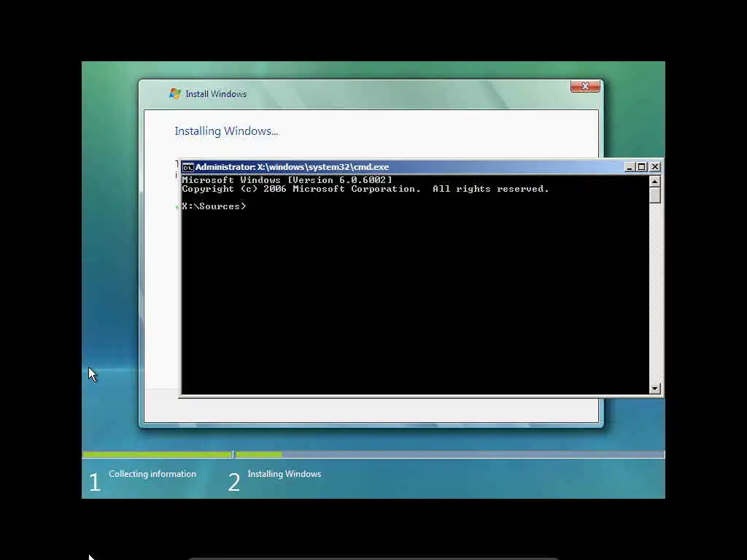Click the X:\Sources> prompt line
The image size is (747, 560).
[x=214, y=206]
